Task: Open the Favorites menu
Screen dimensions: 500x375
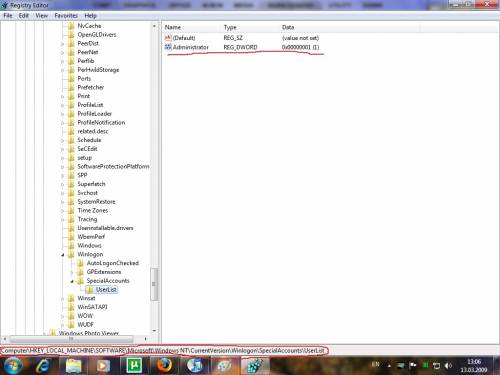Action: click(x=66, y=16)
